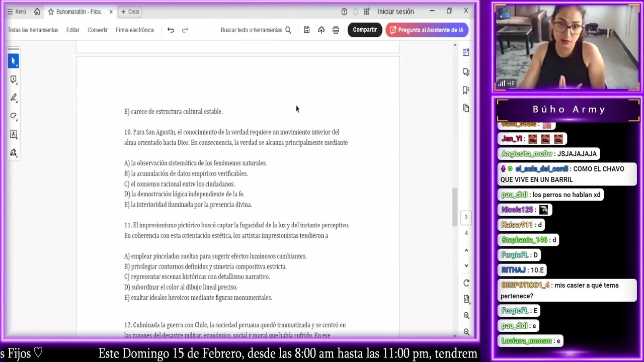The image size is (644, 362).
Task: Click the document scrollbar down arrow
Action: [455, 335]
